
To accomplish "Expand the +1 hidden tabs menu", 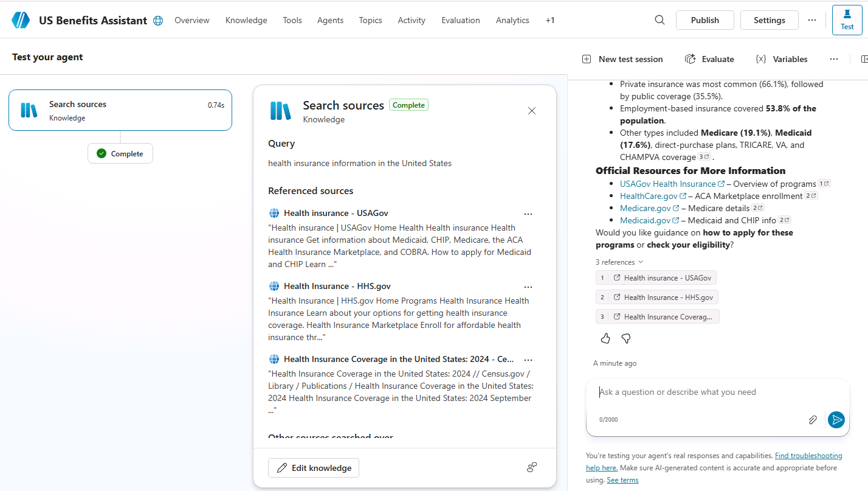I will click(550, 20).
